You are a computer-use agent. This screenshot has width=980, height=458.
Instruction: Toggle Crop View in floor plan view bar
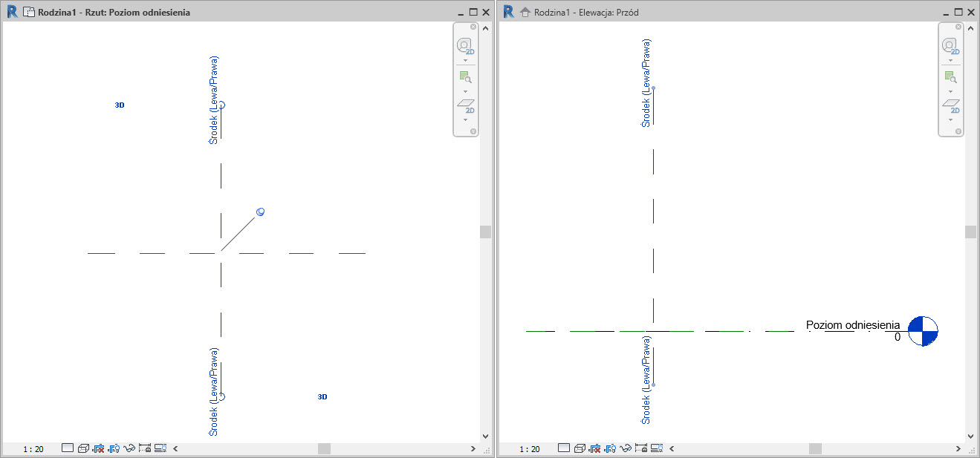[99, 448]
